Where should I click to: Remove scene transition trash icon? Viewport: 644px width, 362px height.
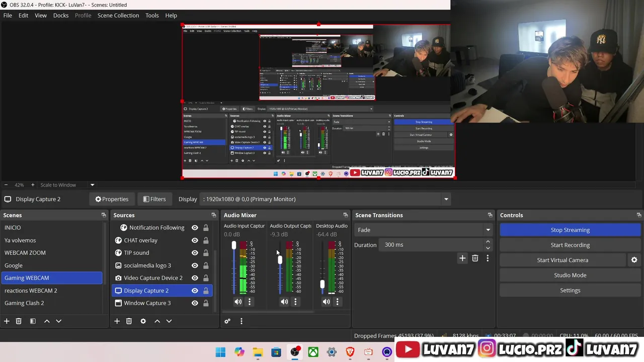pyautogui.click(x=475, y=258)
